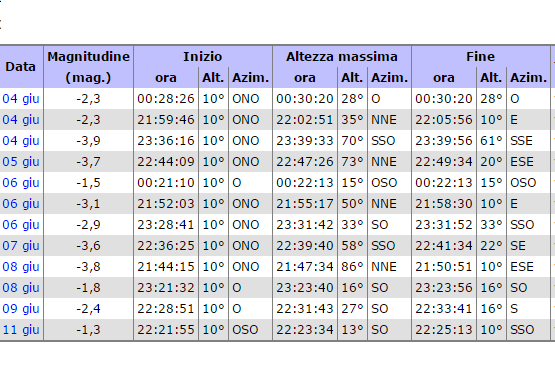Click the 04 giu link with magnitude -3,9
The width and height of the screenshot is (555, 378).
[21, 141]
